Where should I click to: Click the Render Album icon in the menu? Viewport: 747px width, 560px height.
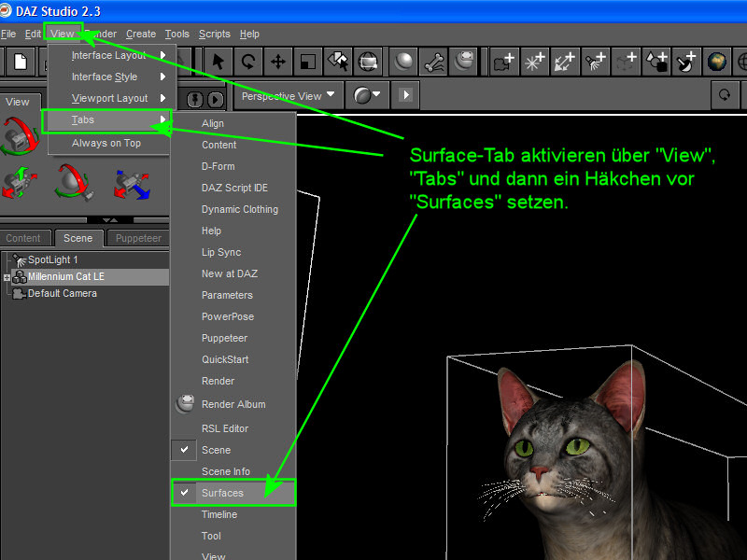(185, 404)
